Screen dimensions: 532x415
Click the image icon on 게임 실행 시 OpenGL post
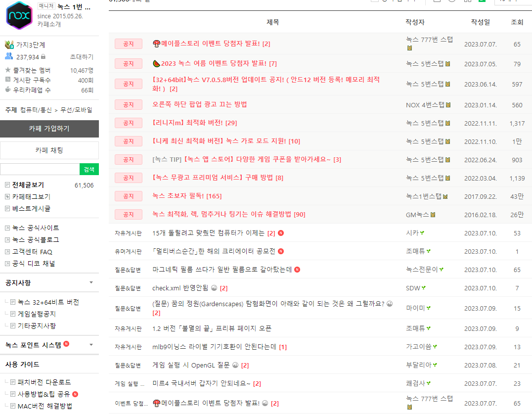tap(235, 365)
